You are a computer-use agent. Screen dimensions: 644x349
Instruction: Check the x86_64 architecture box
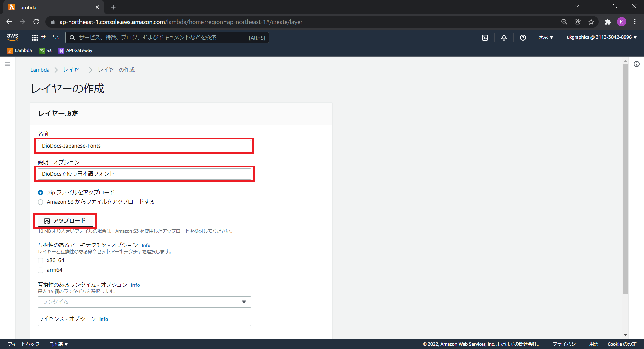coord(41,261)
